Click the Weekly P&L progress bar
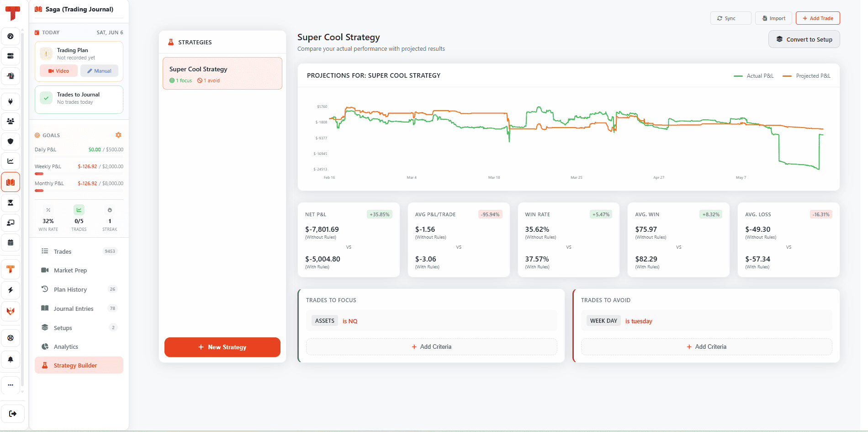This screenshot has height=432, width=868. pyautogui.click(x=79, y=174)
